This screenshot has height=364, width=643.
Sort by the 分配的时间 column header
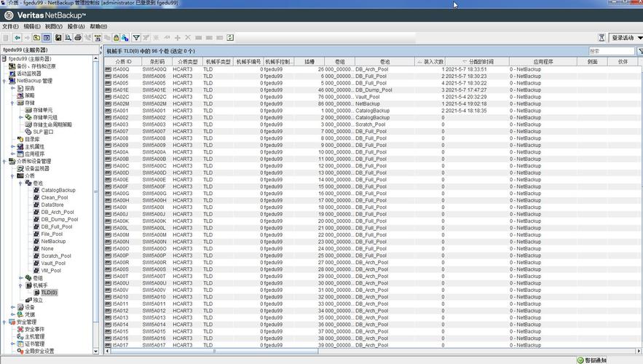(x=478, y=62)
